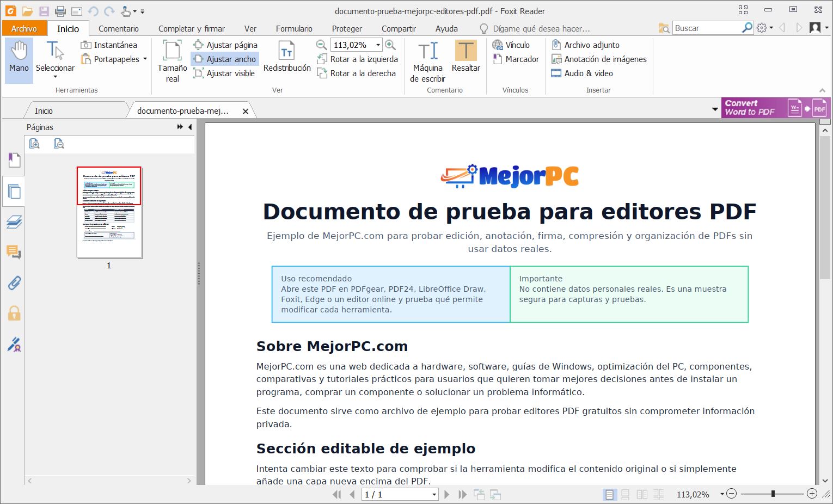Viewport: 833px width, 504px height.
Task: Enable single page view in status bar
Action: pyautogui.click(x=610, y=494)
